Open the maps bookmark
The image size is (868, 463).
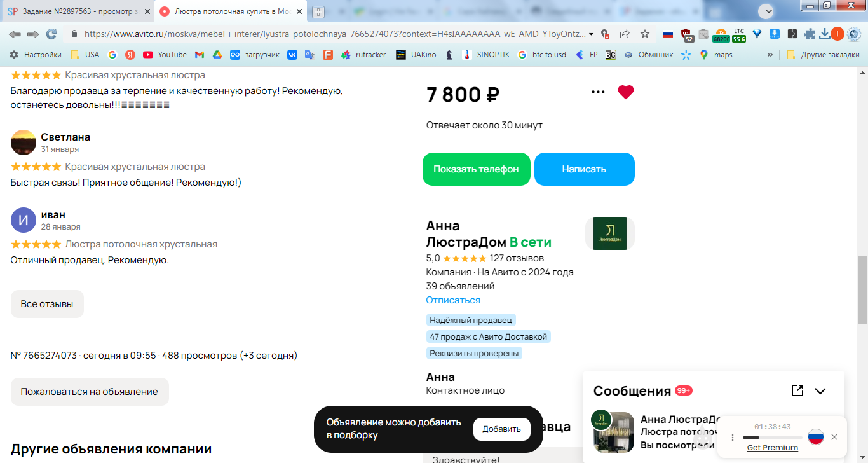[716, 55]
